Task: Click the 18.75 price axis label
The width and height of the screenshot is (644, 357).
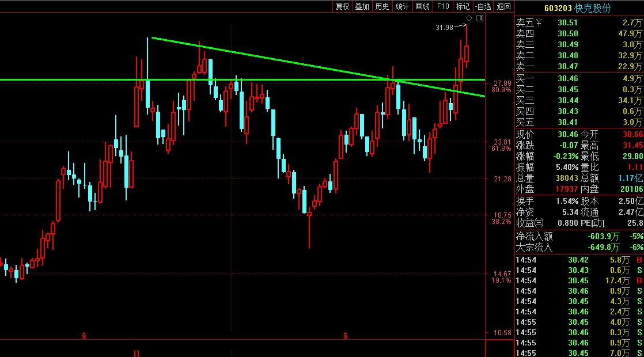Action: tap(502, 215)
